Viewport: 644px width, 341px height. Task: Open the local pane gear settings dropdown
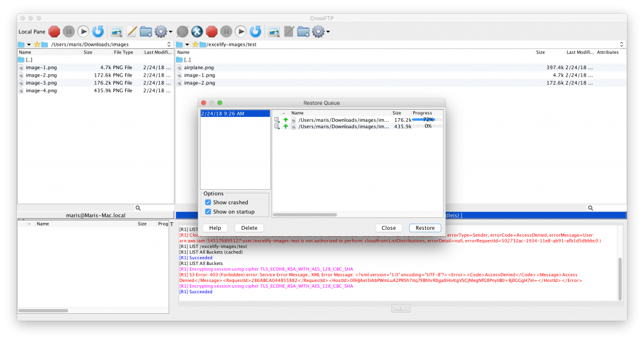(163, 31)
